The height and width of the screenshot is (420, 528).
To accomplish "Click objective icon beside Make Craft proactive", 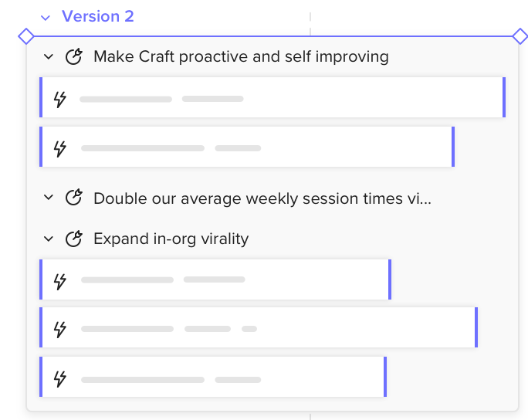I will tap(74, 56).
